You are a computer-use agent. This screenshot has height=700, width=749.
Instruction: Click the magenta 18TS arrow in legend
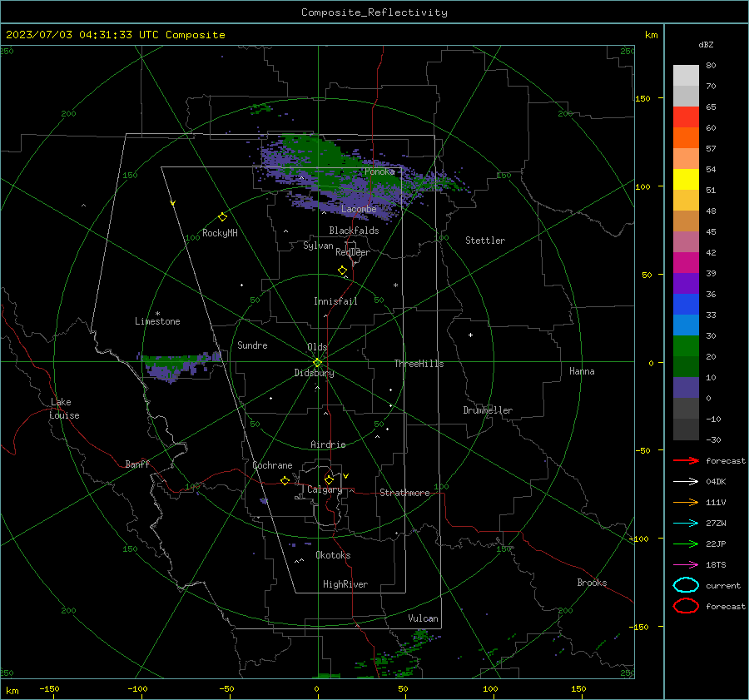click(x=686, y=565)
